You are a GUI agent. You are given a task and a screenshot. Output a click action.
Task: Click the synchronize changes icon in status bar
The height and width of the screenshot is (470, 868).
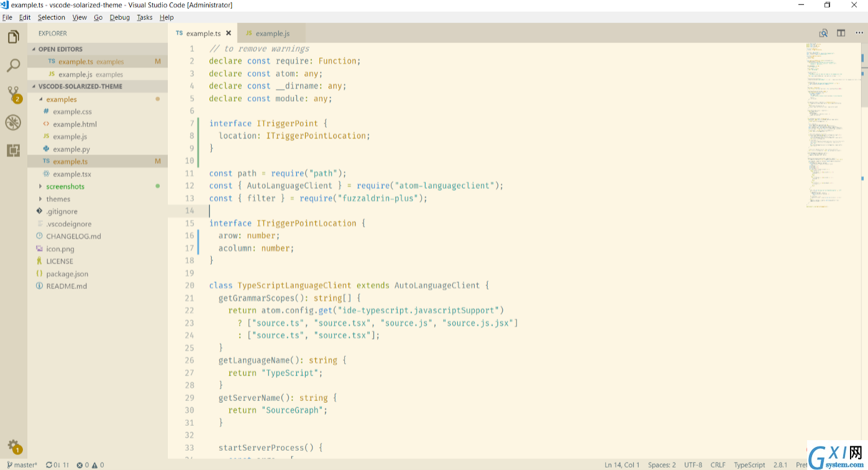point(57,464)
